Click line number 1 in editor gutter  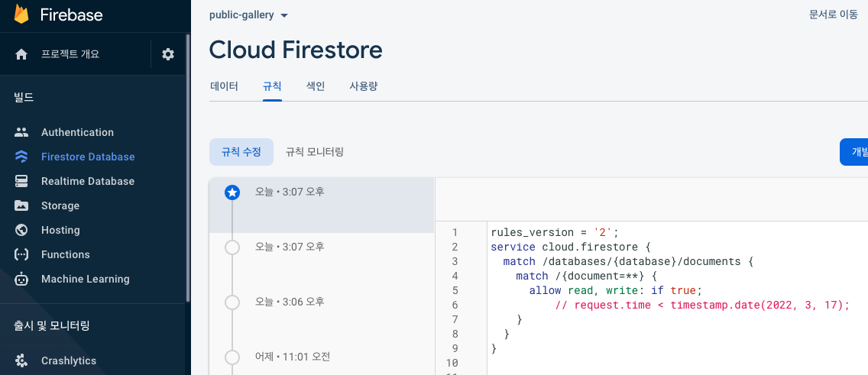point(455,232)
